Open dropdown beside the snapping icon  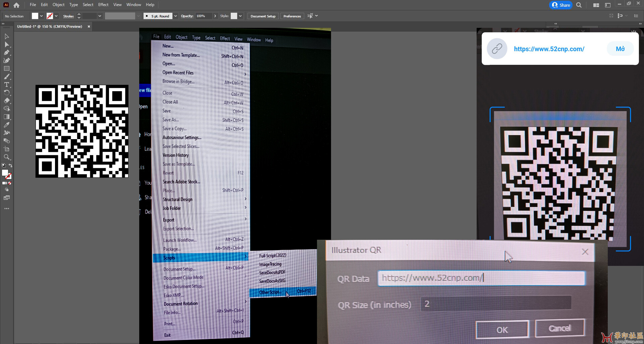pos(626,16)
